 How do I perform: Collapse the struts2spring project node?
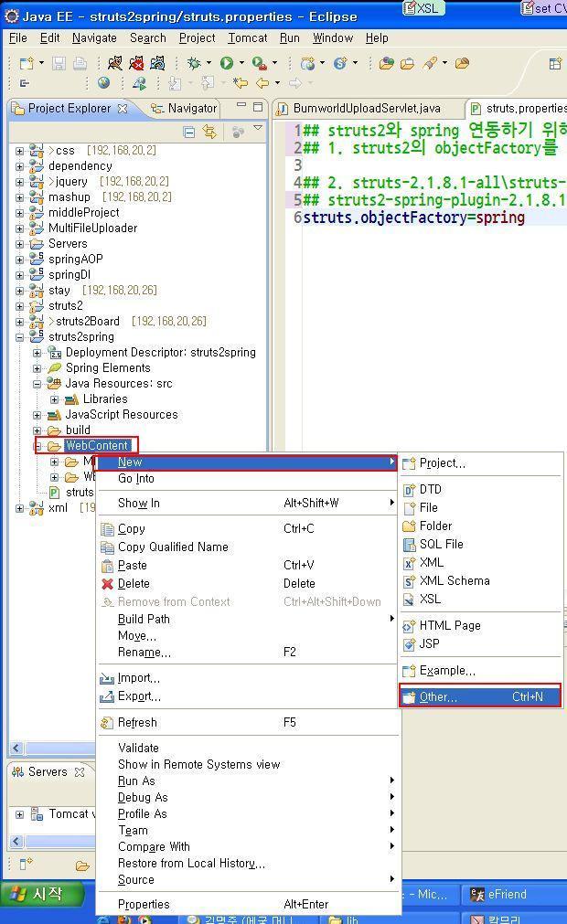(x=19, y=337)
